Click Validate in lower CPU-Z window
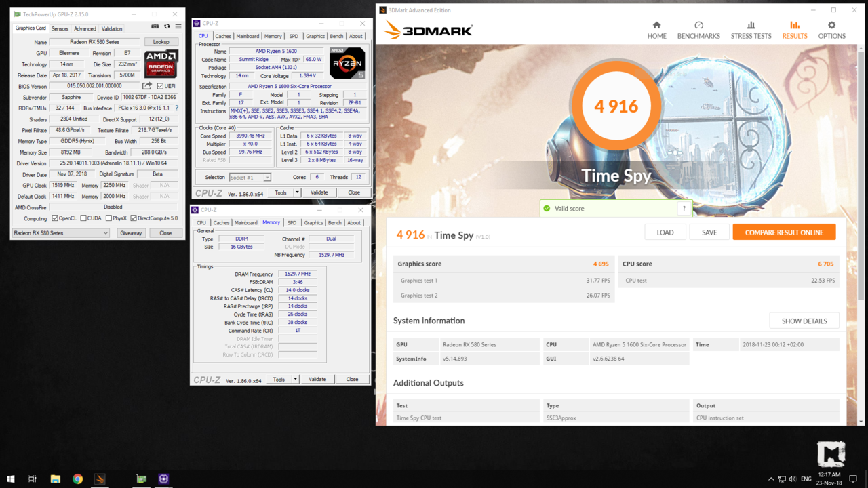The image size is (868, 488). [x=317, y=380]
